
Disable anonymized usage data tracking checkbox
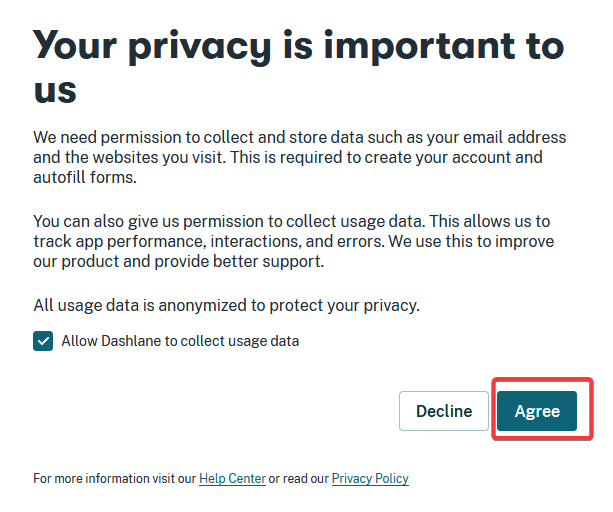pyautogui.click(x=43, y=341)
